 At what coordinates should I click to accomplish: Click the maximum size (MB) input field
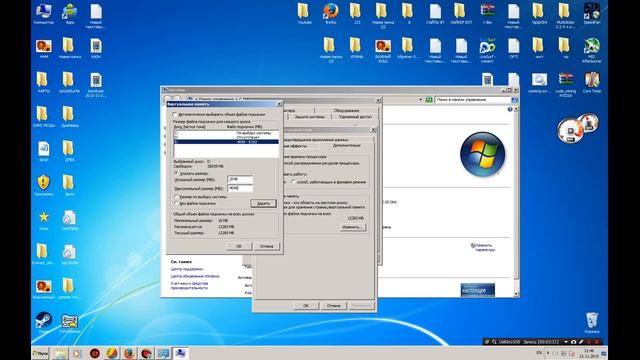[240, 188]
